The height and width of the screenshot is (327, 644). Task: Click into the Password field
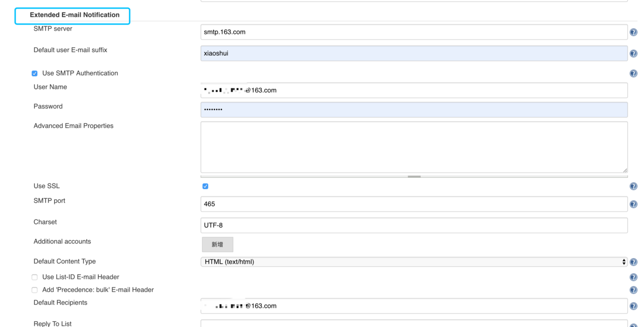pos(414,110)
